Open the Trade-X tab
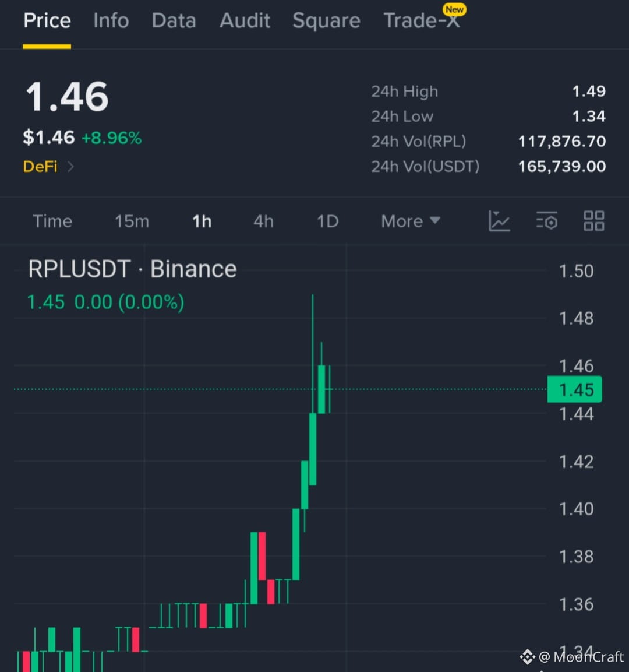Image resolution: width=629 pixels, height=672 pixels. pos(422,20)
